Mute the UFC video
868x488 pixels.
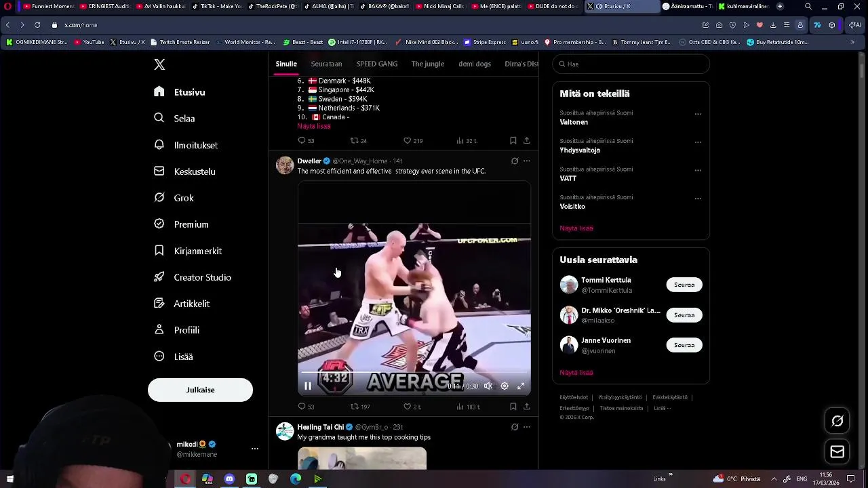click(488, 386)
